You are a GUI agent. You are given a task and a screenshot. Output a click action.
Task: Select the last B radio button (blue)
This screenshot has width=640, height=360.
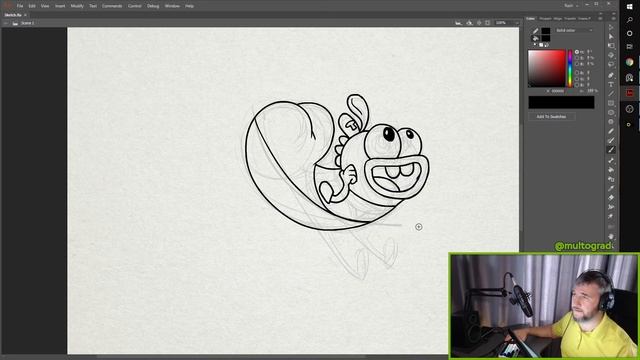click(577, 85)
